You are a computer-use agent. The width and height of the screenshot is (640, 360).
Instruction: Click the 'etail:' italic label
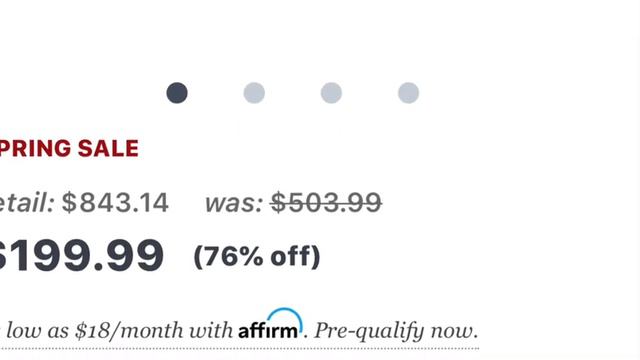(27, 203)
